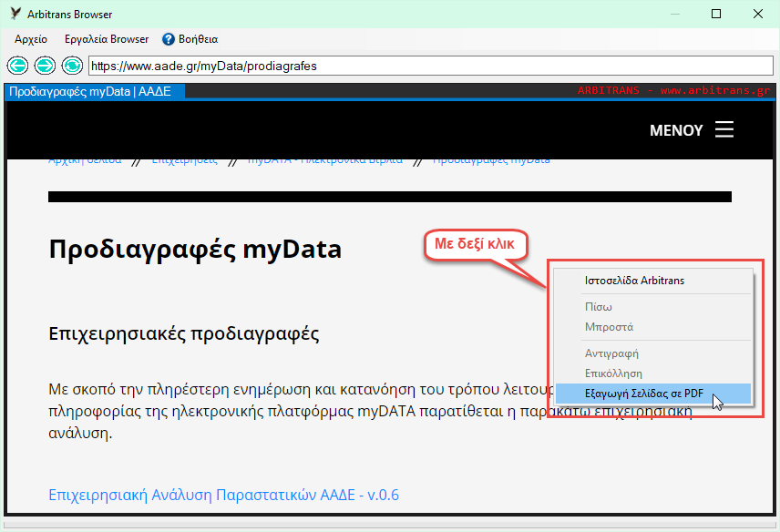Open the hamburger menu icon next to ΜΕΝΟΥ

(724, 129)
